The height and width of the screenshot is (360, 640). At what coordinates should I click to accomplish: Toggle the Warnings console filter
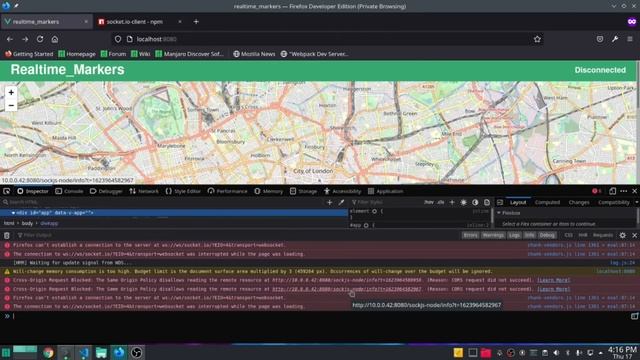tap(493, 235)
